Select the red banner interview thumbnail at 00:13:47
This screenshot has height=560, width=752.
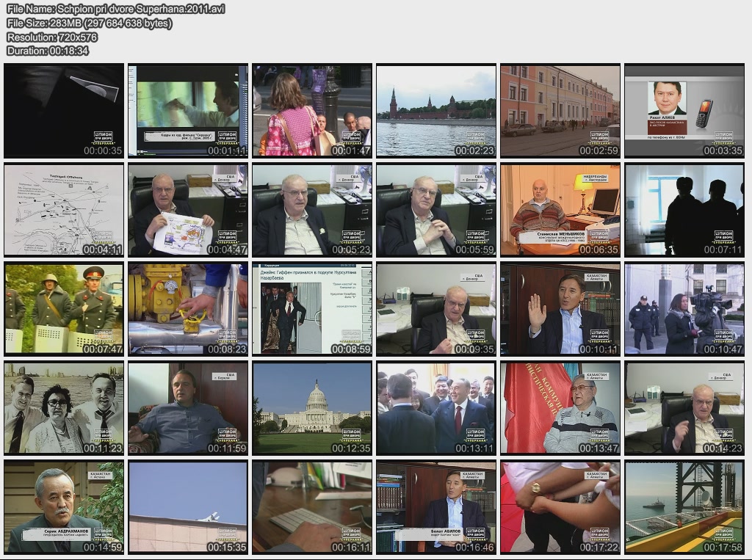pos(560,407)
